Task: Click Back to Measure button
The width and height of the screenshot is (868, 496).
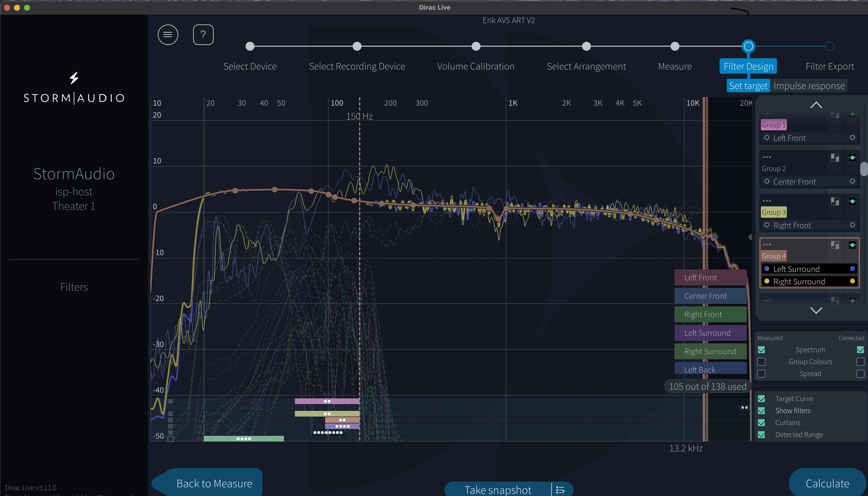Action: click(x=214, y=483)
